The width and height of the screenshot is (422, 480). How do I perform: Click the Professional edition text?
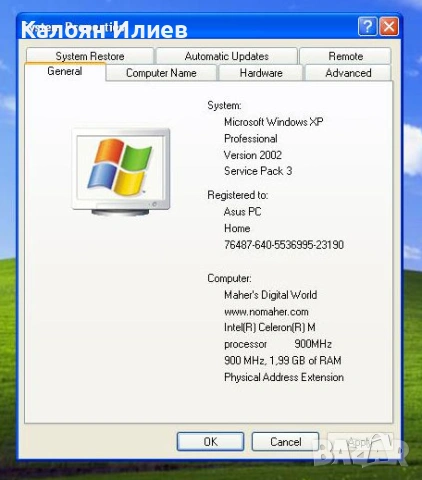(251, 138)
